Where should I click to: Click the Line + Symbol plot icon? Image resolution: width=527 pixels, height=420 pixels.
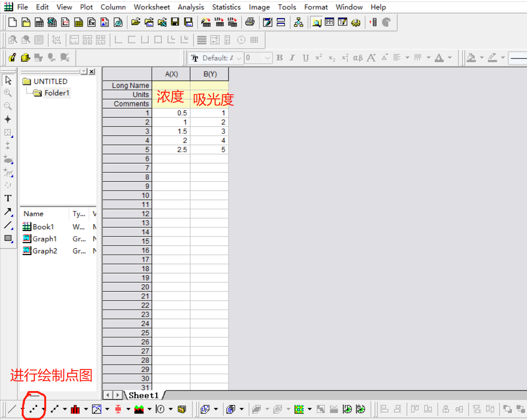click(55, 409)
